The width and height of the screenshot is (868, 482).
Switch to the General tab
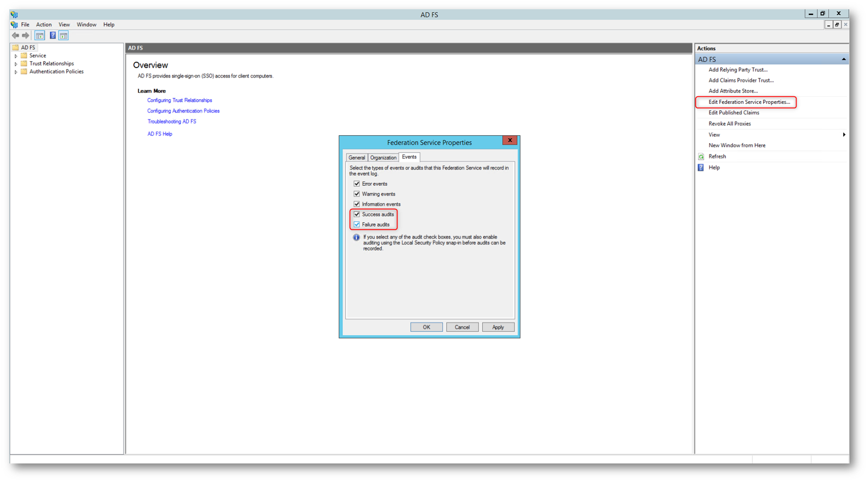click(x=356, y=157)
